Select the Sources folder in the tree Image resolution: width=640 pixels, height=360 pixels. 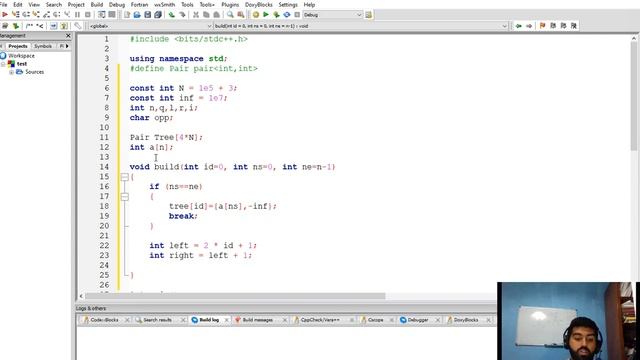point(34,72)
